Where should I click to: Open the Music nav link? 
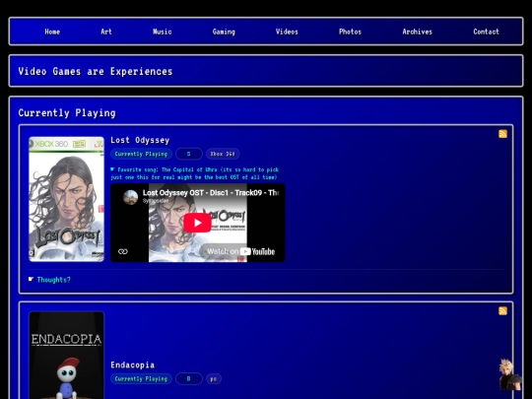coord(163,32)
